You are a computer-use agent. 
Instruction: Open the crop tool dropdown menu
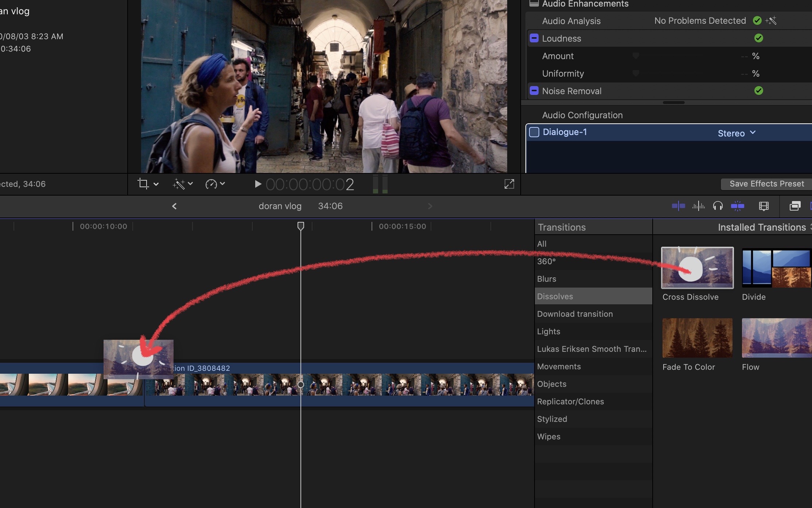[156, 184]
